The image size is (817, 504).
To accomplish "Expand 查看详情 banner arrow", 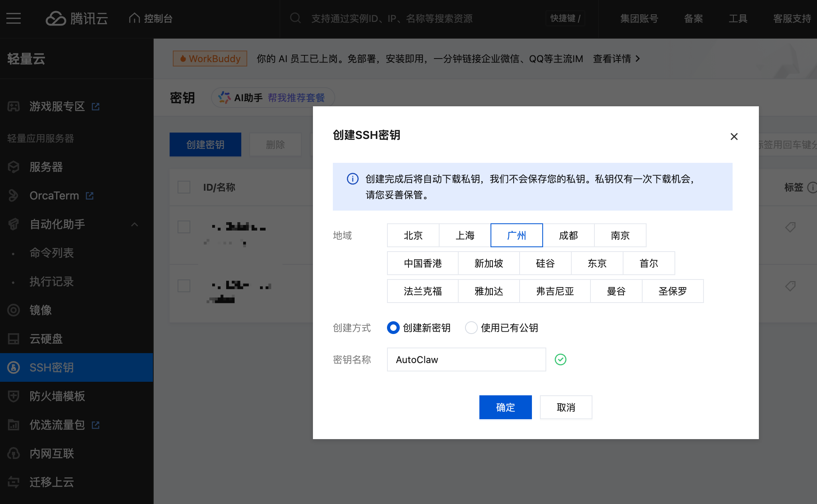I will click(x=638, y=59).
